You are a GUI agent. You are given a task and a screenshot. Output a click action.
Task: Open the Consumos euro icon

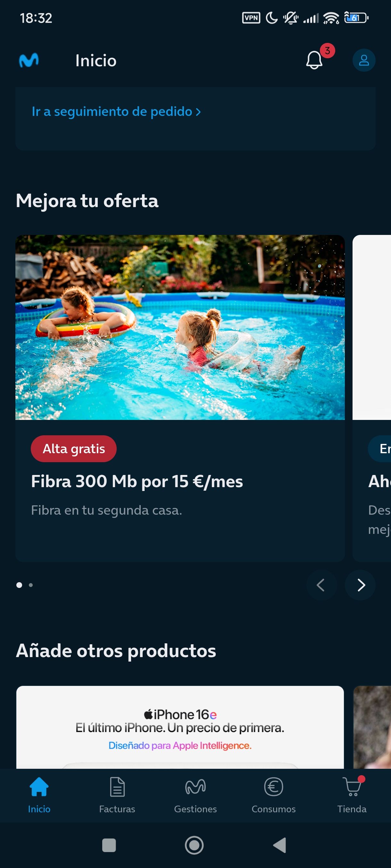[x=274, y=787]
